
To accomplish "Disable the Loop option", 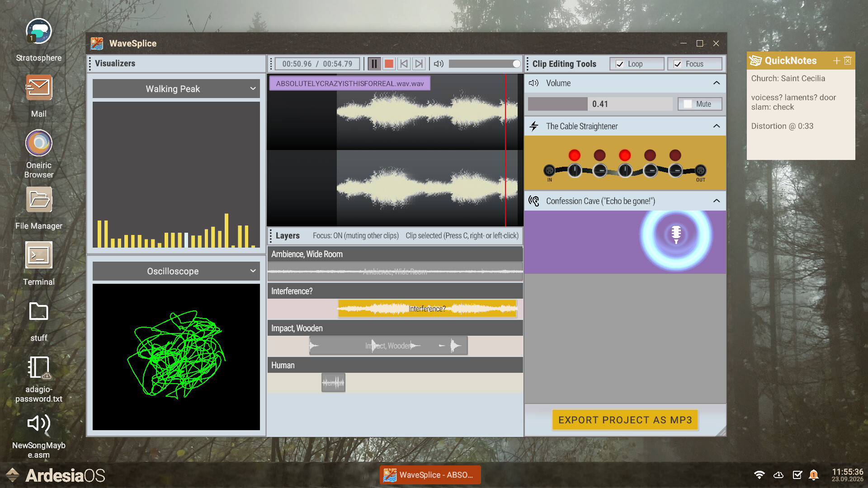I will point(619,64).
